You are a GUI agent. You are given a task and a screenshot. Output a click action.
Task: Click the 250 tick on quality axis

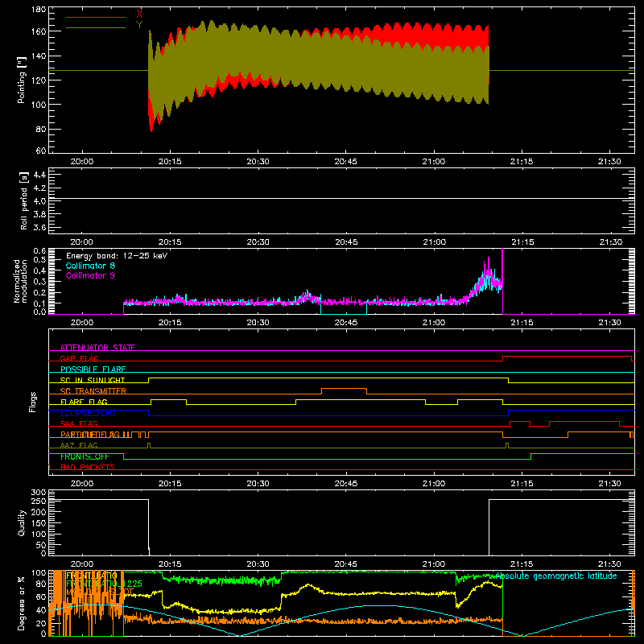(39, 502)
